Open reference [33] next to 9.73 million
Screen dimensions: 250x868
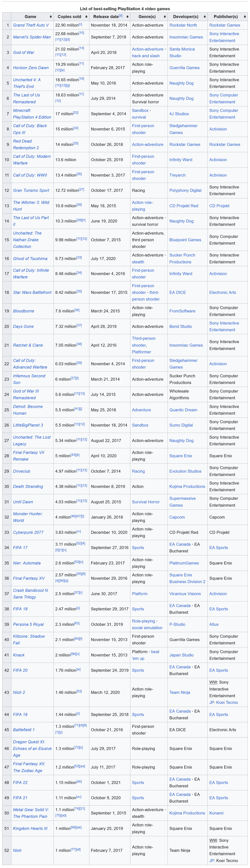pyautogui.click(x=79, y=258)
